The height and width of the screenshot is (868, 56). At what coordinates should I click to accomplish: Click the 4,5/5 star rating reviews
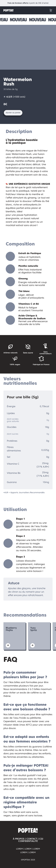14,97
